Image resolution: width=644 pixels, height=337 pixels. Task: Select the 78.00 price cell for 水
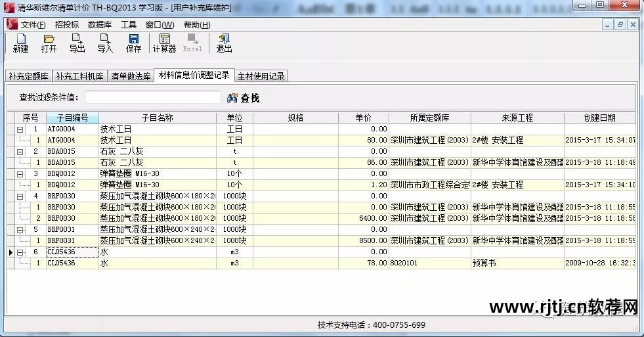coord(364,263)
